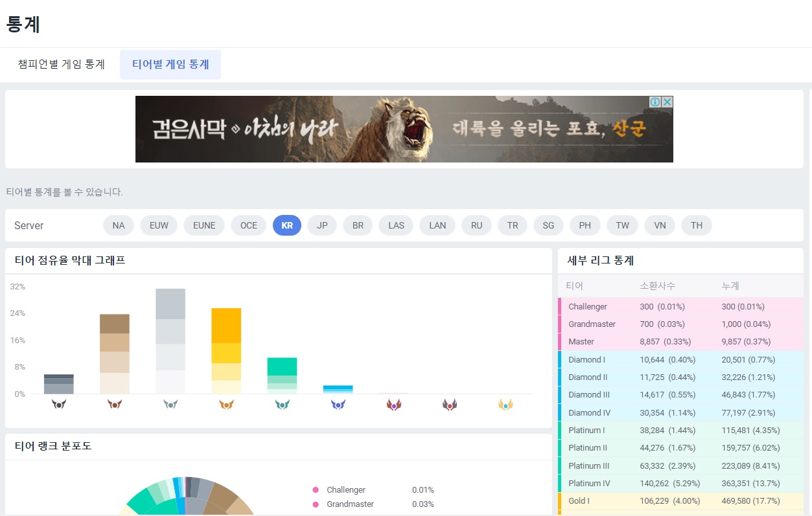Image resolution: width=812 pixels, height=516 pixels.
Task: Click the 세부 리그 통계 panel title
Action: click(x=600, y=261)
